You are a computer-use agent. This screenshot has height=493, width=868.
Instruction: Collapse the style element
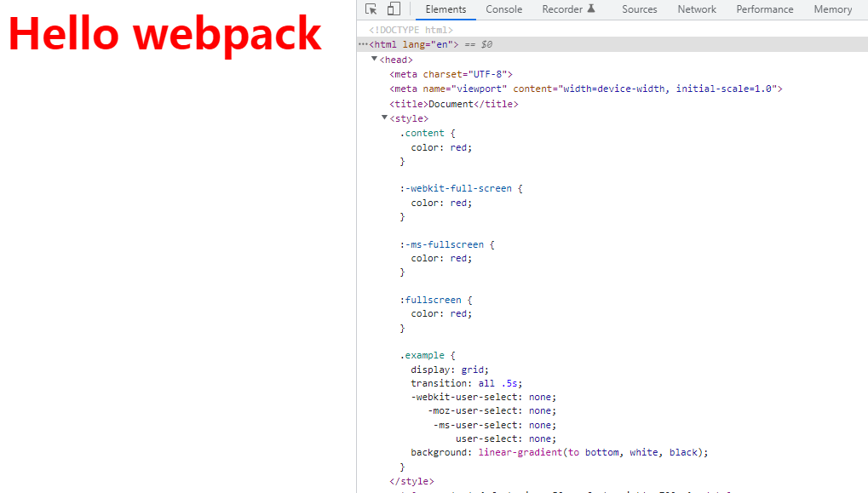384,118
